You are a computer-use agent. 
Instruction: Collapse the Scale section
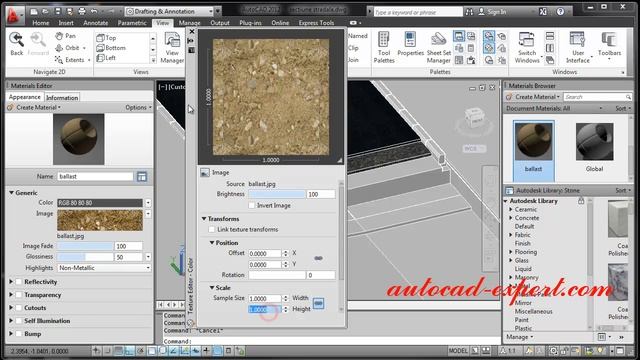pyautogui.click(x=212, y=288)
